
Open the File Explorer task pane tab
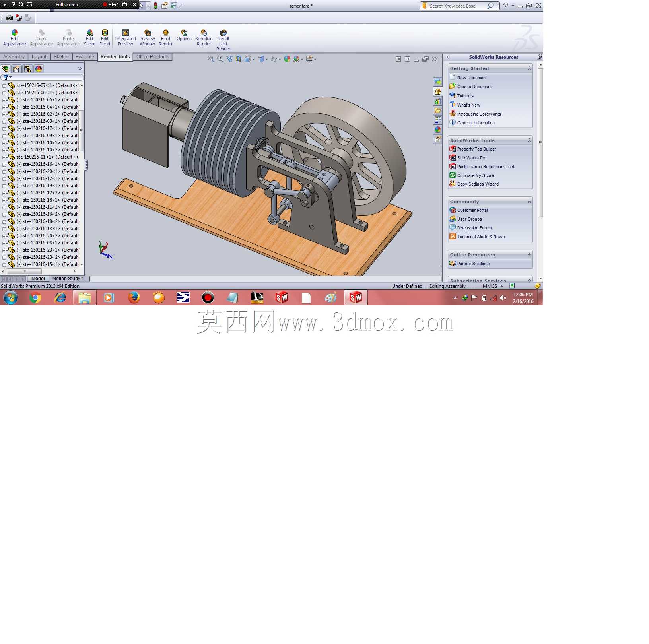[x=437, y=111]
